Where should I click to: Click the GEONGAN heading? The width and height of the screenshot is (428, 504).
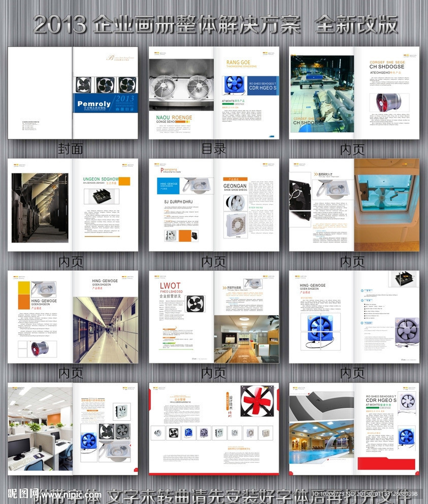click(x=235, y=186)
